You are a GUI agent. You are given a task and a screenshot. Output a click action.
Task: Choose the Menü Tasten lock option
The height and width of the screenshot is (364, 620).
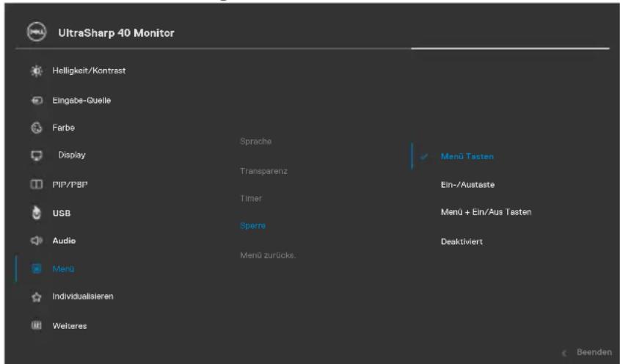467,156
